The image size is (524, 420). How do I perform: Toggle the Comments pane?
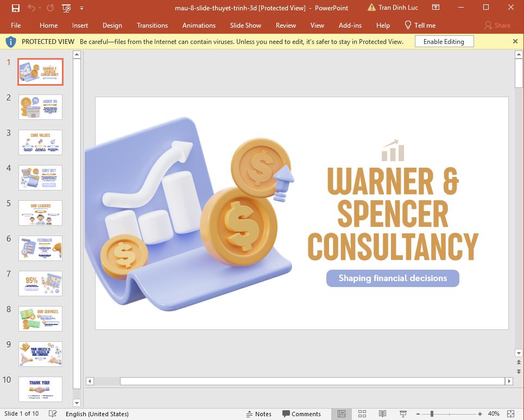coord(302,413)
